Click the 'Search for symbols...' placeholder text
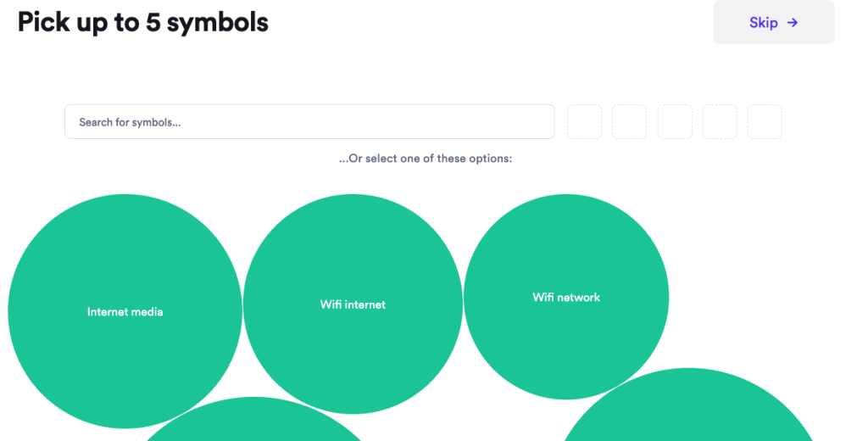 131,122
